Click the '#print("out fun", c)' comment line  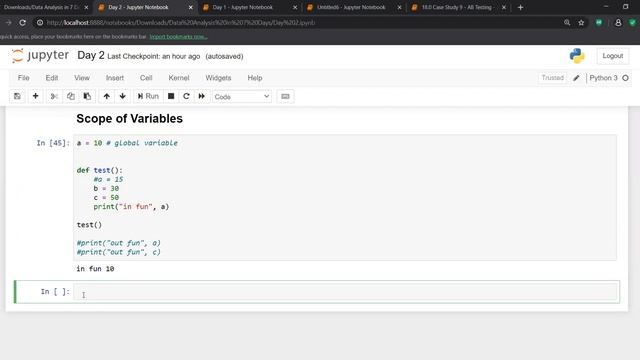tap(118, 252)
